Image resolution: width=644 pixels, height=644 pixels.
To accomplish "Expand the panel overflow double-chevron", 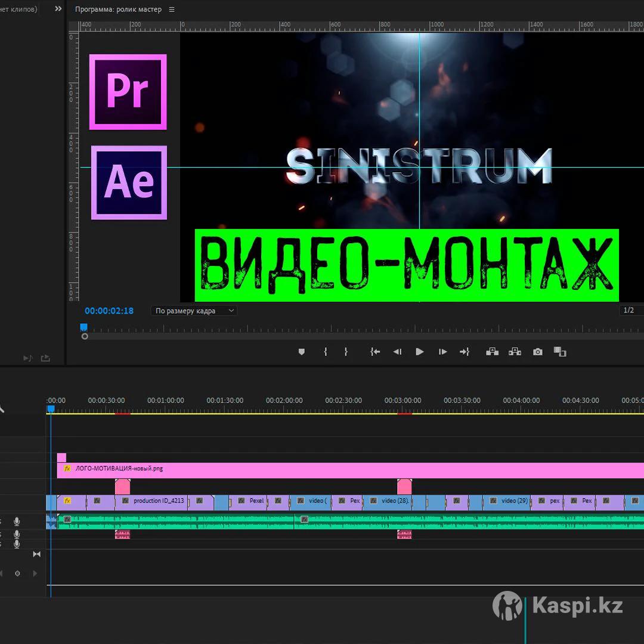I will [x=58, y=9].
